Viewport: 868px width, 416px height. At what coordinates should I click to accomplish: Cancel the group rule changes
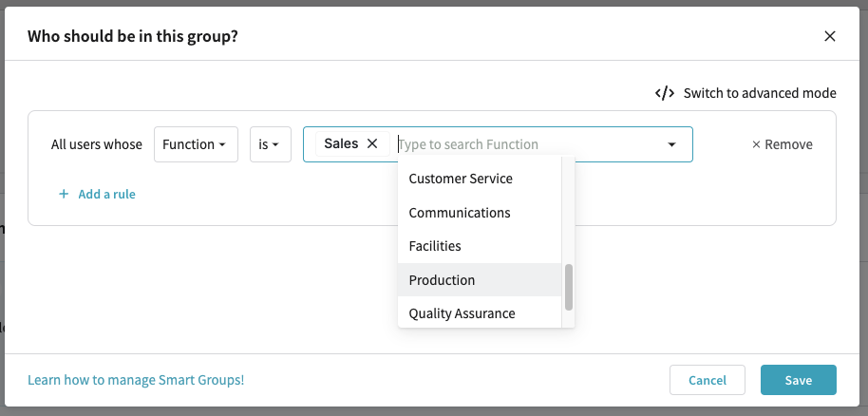[707, 380]
